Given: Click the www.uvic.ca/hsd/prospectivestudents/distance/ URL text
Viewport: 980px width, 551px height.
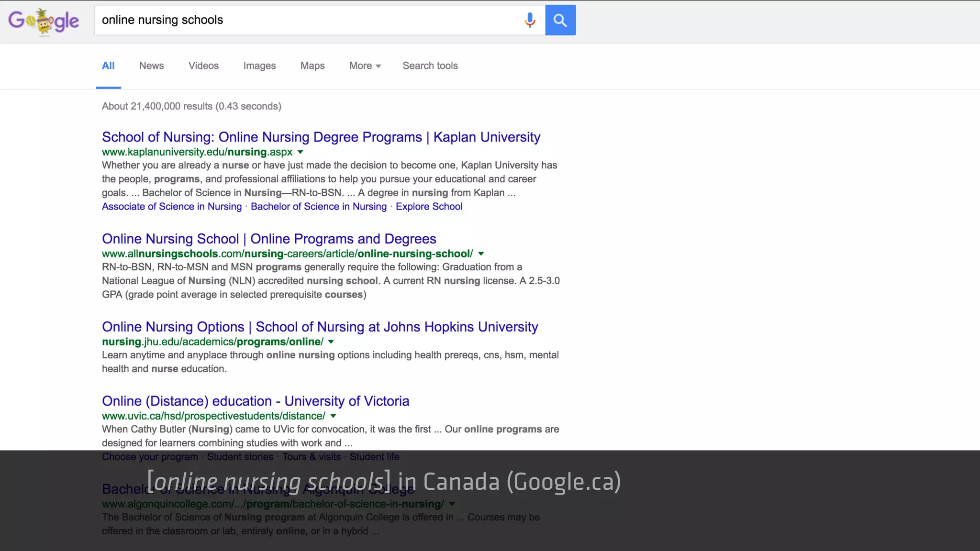Looking at the screenshot, I should pos(213,416).
